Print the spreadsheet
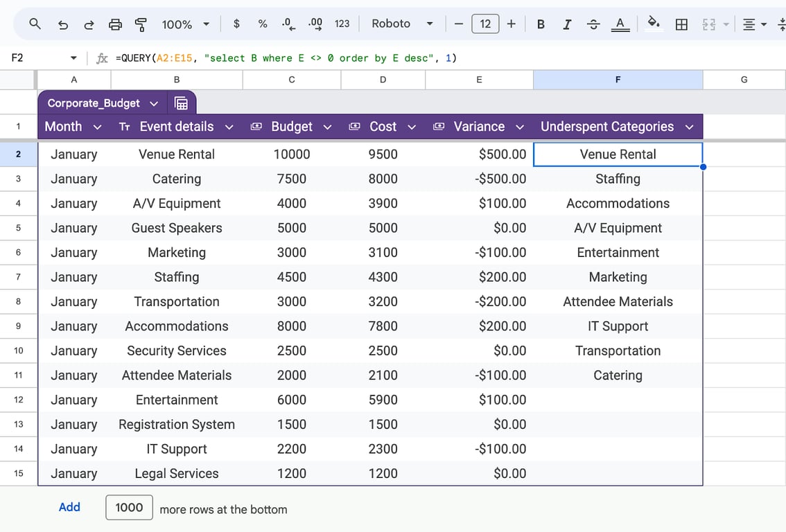 (115, 24)
